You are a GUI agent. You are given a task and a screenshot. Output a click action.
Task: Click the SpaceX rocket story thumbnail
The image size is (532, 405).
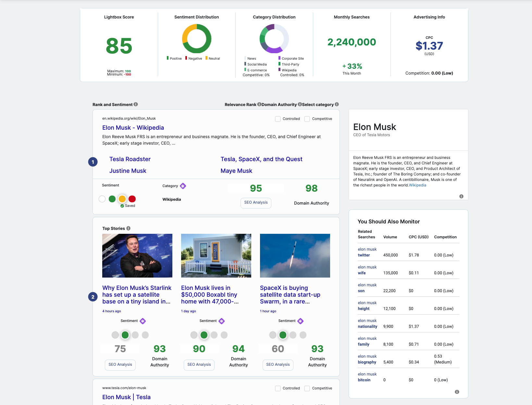point(295,256)
